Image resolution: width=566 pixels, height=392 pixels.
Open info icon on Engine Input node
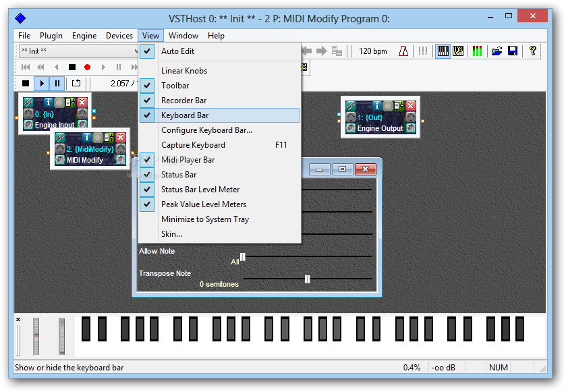click(x=49, y=103)
